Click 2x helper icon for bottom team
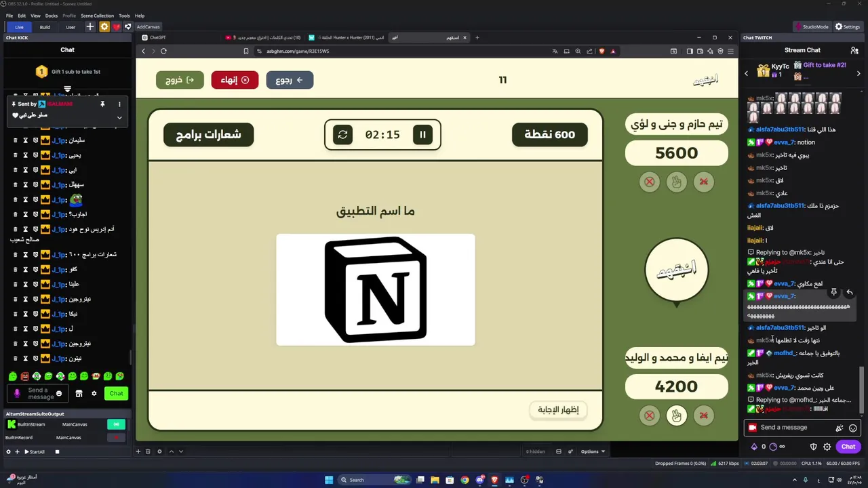Image resolution: width=868 pixels, height=488 pixels. [703, 415]
